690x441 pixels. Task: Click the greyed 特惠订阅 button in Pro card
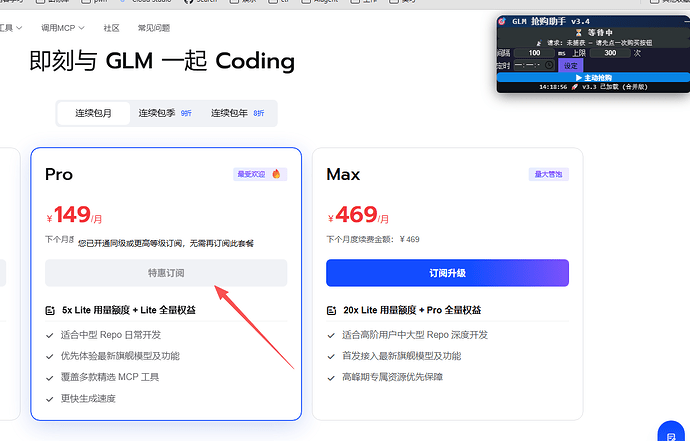(166, 273)
